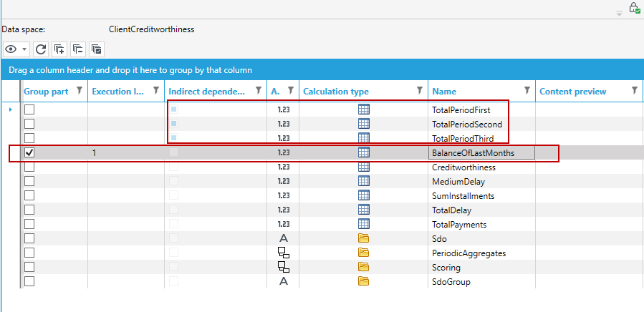The height and width of the screenshot is (312, 644).
Task: Check Group part box for Sdo
Action: click(x=29, y=238)
